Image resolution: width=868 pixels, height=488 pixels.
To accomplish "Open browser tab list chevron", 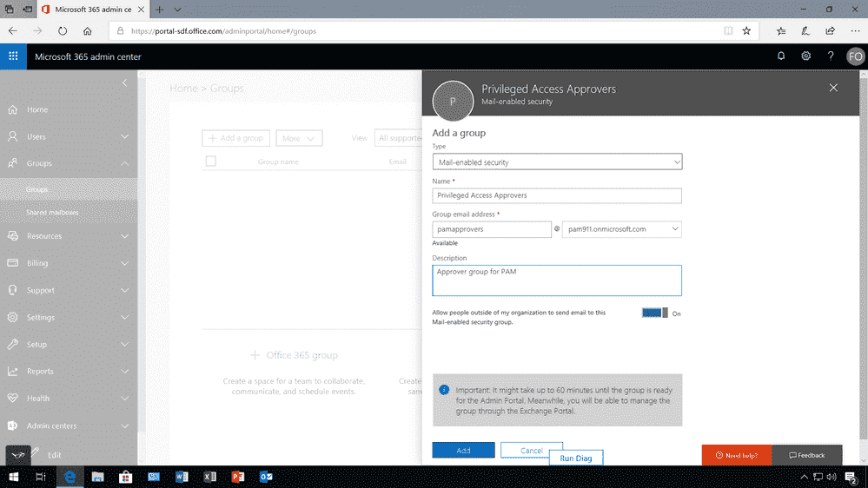I will pyautogui.click(x=178, y=10).
